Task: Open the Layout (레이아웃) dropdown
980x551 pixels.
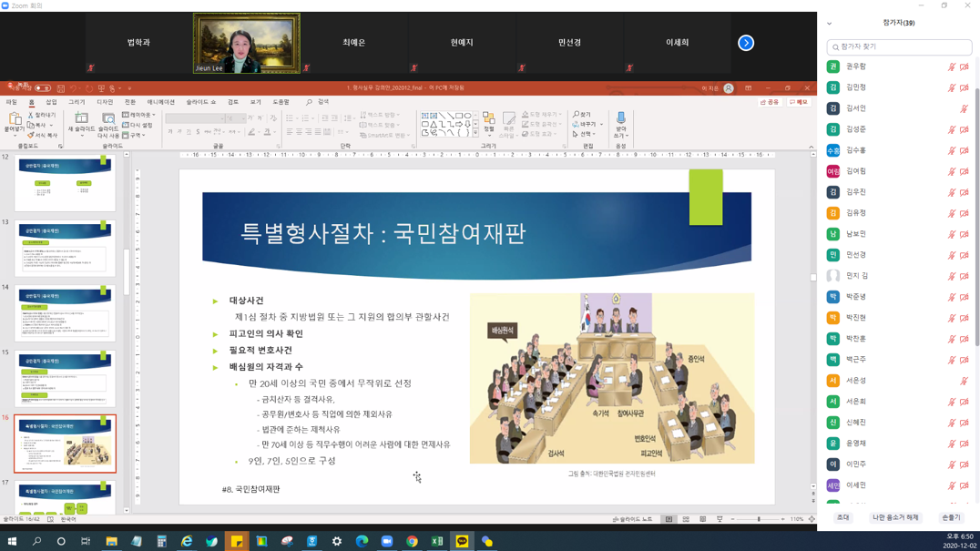Action: 138,115
